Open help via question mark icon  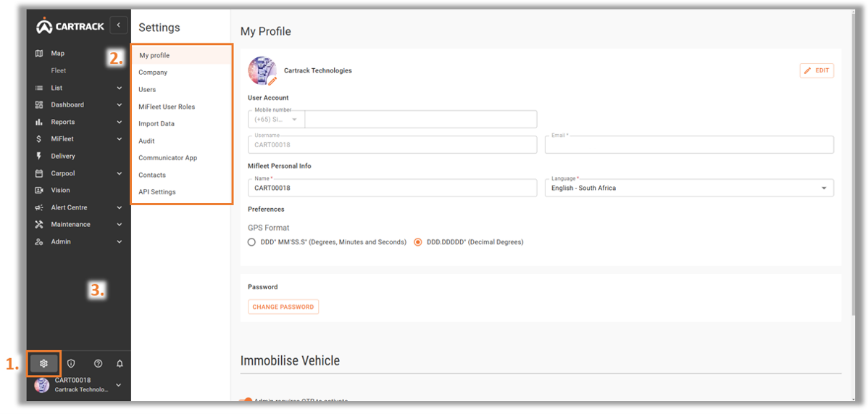98,363
